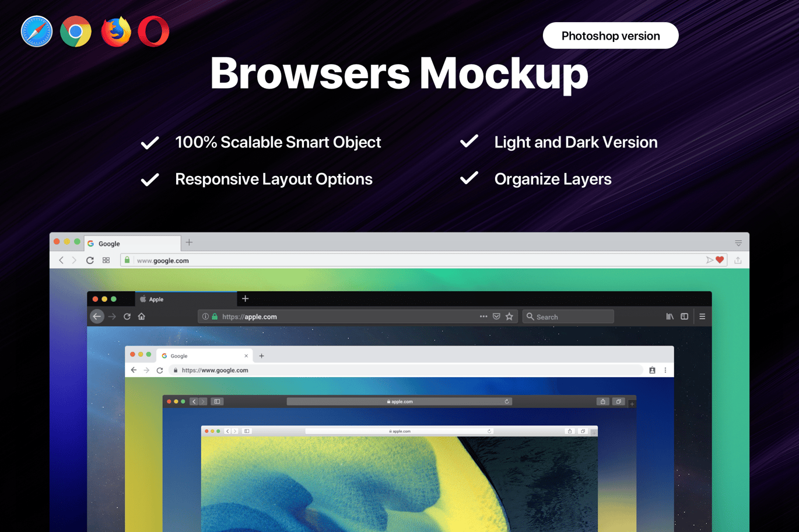
Task: Click back arrow in light Safari window
Action: (227, 431)
